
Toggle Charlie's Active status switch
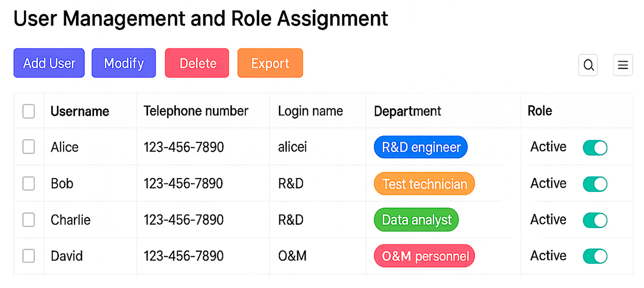coord(595,220)
